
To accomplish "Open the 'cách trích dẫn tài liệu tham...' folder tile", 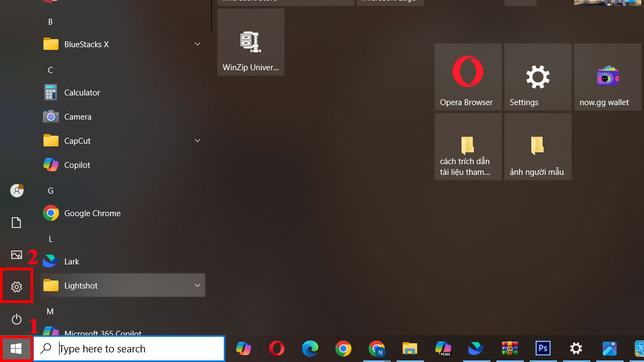I will tap(468, 146).
